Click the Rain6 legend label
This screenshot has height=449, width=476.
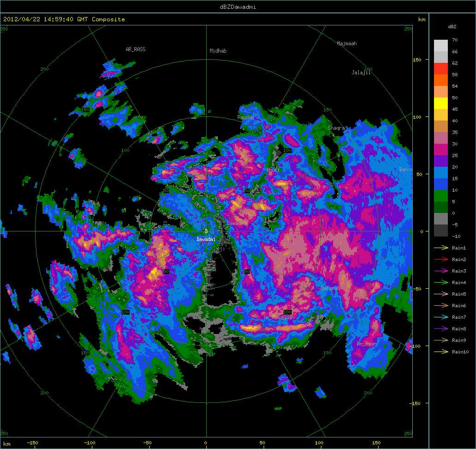tap(459, 306)
